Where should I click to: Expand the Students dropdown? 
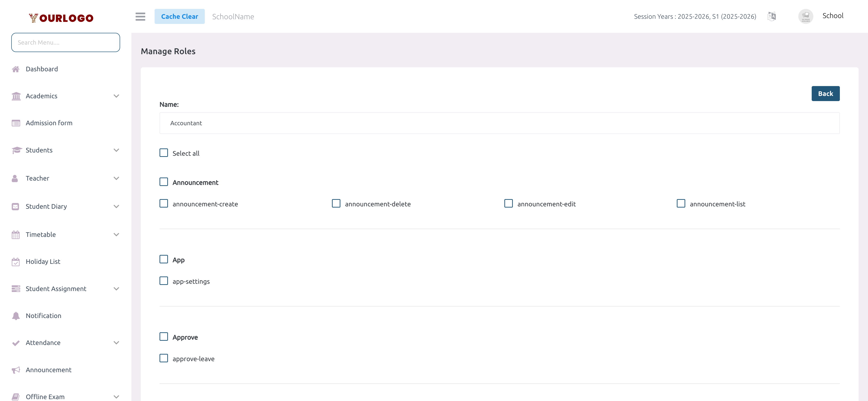tap(116, 150)
